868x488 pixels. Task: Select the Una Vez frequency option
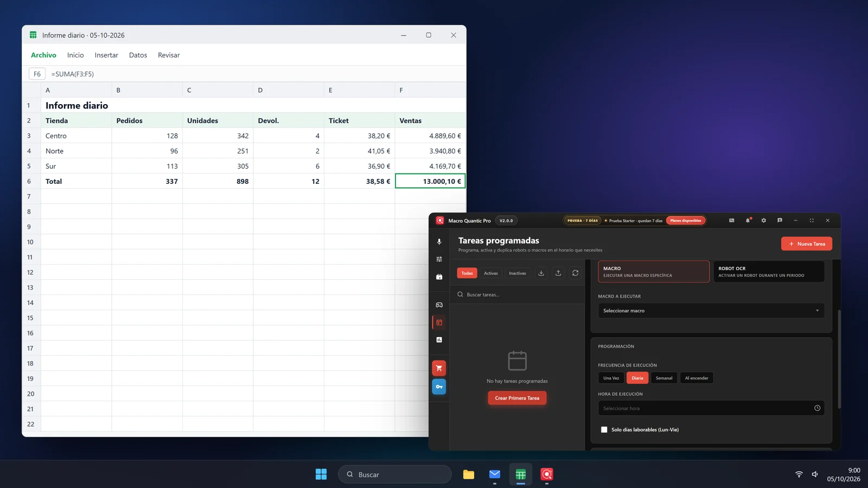pos(611,378)
